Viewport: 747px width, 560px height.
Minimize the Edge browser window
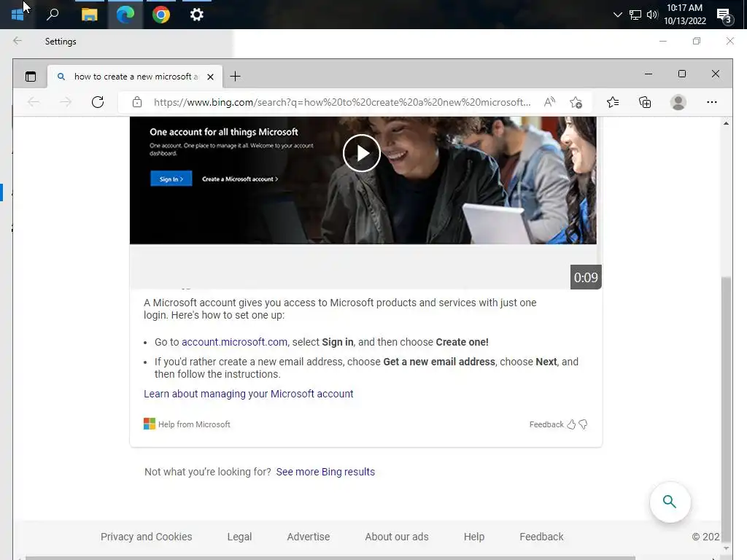click(648, 74)
